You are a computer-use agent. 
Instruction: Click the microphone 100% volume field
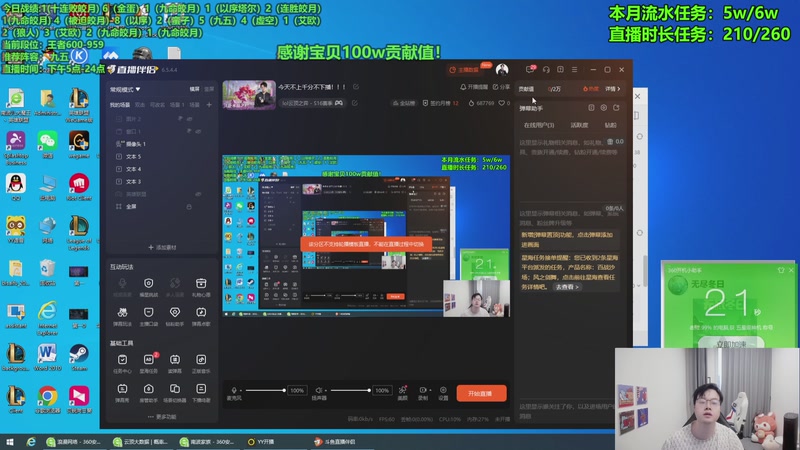[x=297, y=390]
